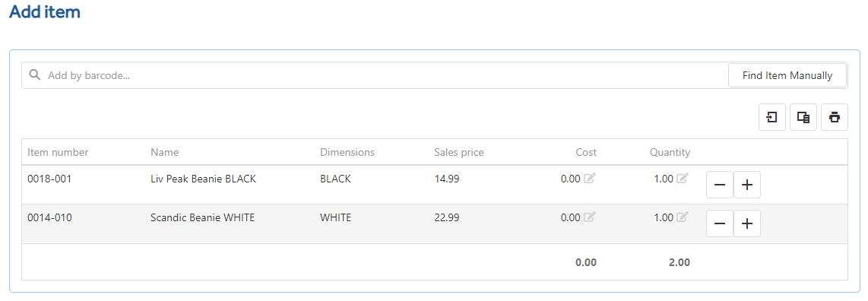Sort by Item number column header

[58, 152]
